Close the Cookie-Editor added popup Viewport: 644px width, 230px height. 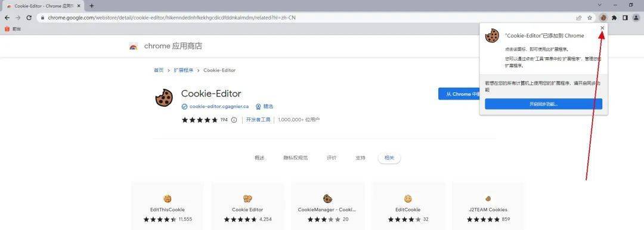pyautogui.click(x=602, y=28)
